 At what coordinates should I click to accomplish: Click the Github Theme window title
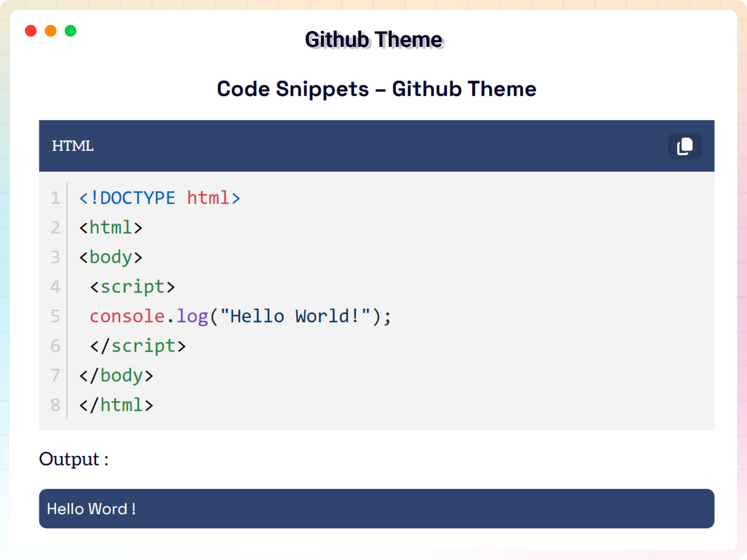[374, 39]
